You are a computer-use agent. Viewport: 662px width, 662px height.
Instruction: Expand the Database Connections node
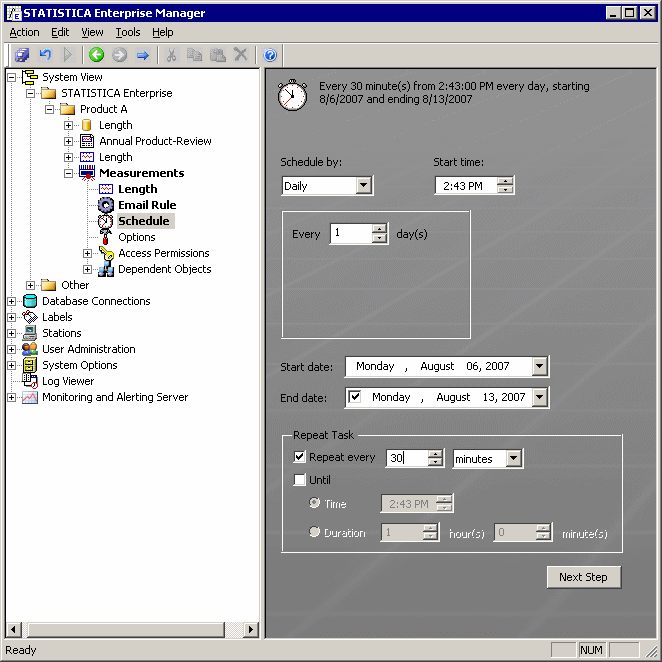[11, 301]
